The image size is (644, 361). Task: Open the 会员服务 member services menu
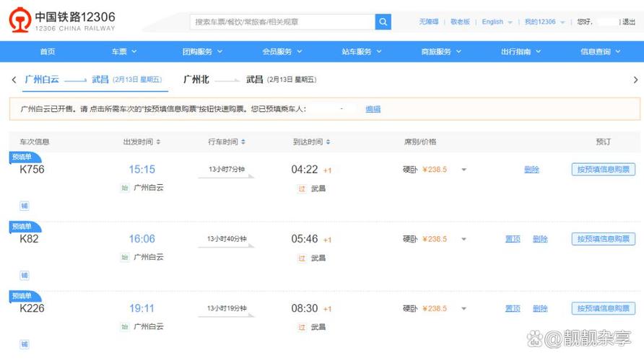[282, 52]
